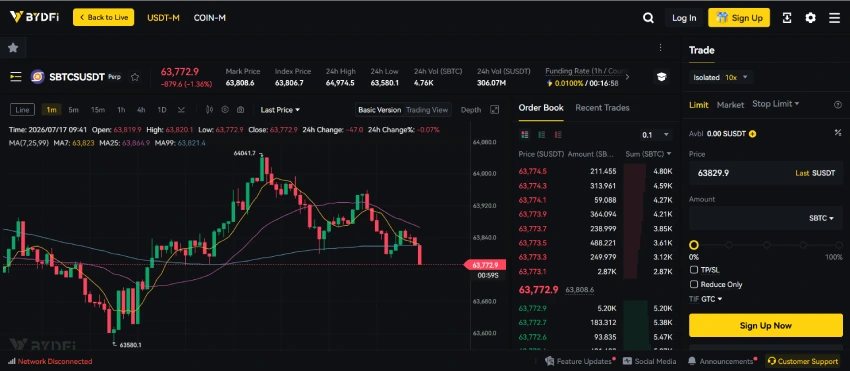This screenshot has height=371, width=850.
Task: Select the 4h interval
Action: 141,110
